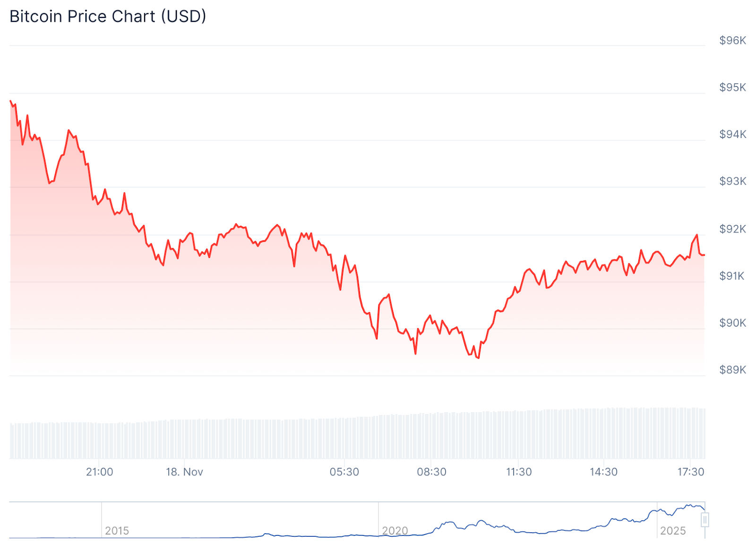Click the $96K price axis label
This screenshot has width=756, height=552.
tap(732, 41)
